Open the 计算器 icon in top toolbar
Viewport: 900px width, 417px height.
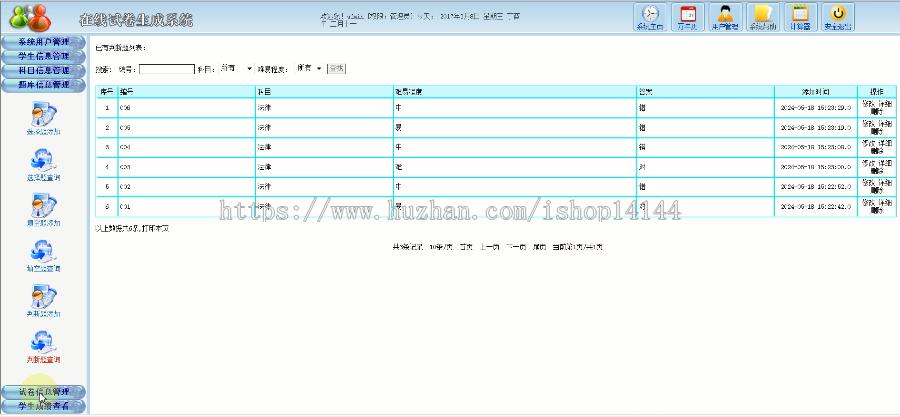[800, 17]
